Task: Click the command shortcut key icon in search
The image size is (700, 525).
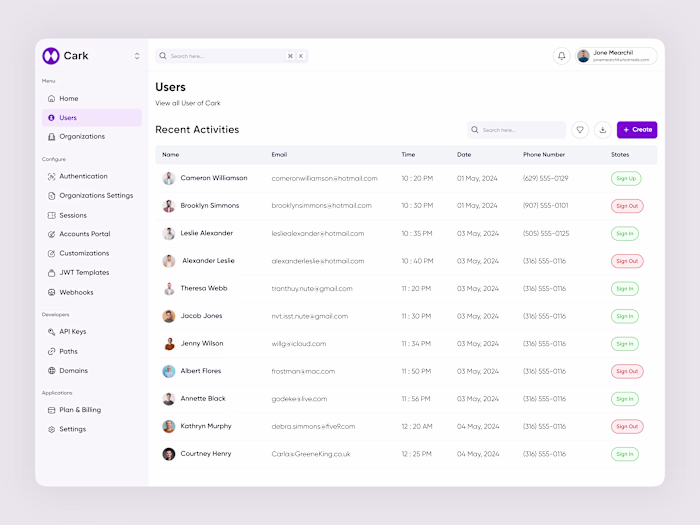Action: tap(290, 56)
